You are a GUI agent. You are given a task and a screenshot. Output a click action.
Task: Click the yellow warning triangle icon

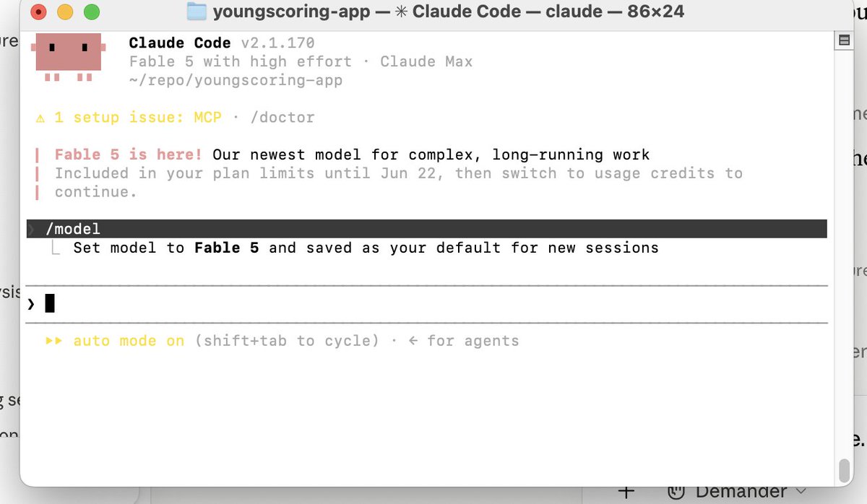(x=40, y=118)
